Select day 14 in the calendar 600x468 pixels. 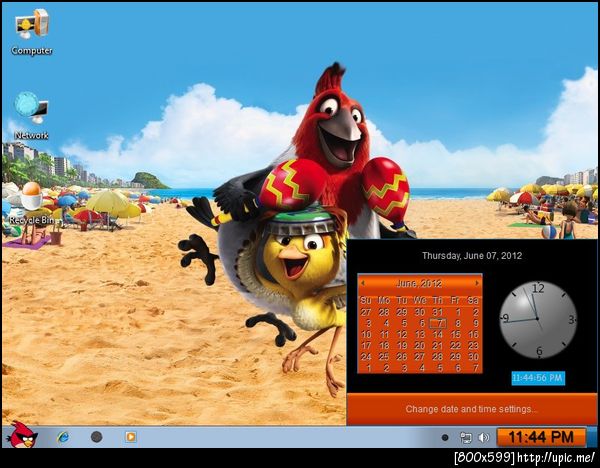click(437, 334)
